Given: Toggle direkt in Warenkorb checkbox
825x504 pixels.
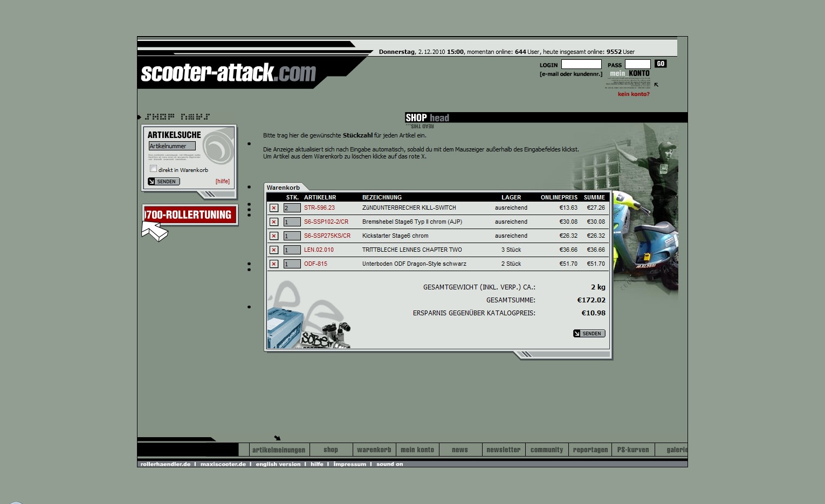Looking at the screenshot, I should [x=153, y=169].
